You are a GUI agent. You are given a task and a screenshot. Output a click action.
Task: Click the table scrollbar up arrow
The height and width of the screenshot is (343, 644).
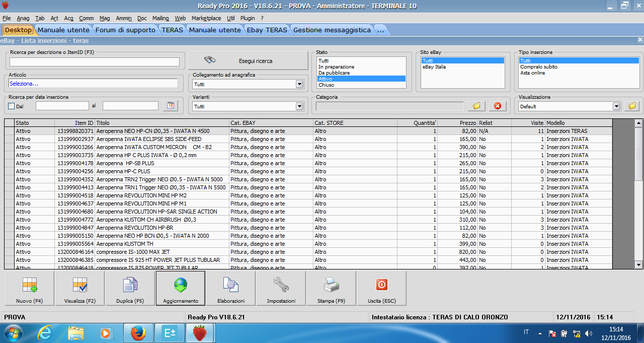pos(639,122)
